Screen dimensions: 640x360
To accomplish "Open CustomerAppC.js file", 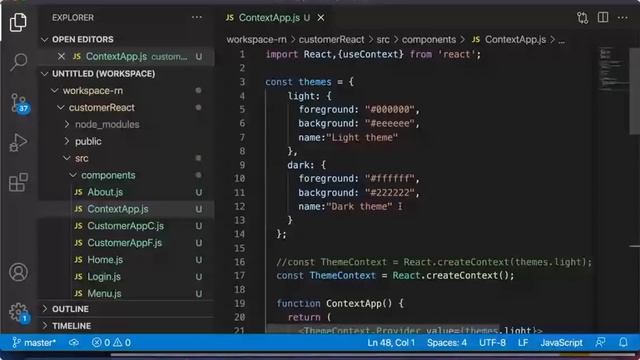I will click(x=127, y=226).
